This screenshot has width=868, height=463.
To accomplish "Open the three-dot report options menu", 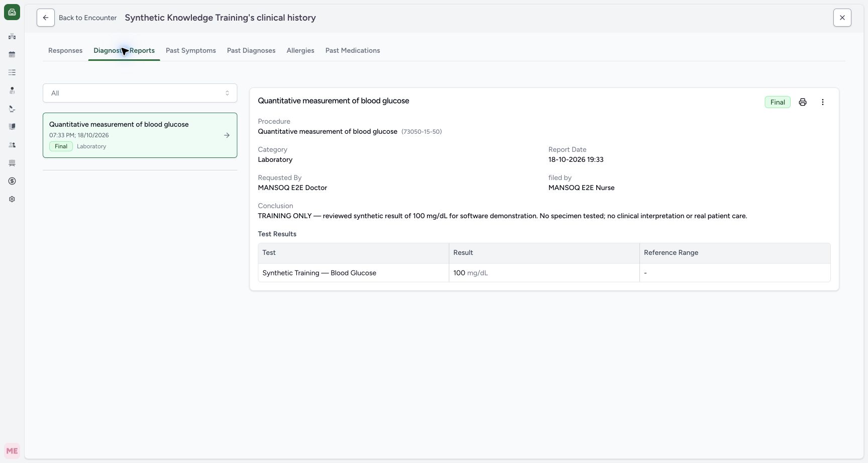I will [x=823, y=102].
